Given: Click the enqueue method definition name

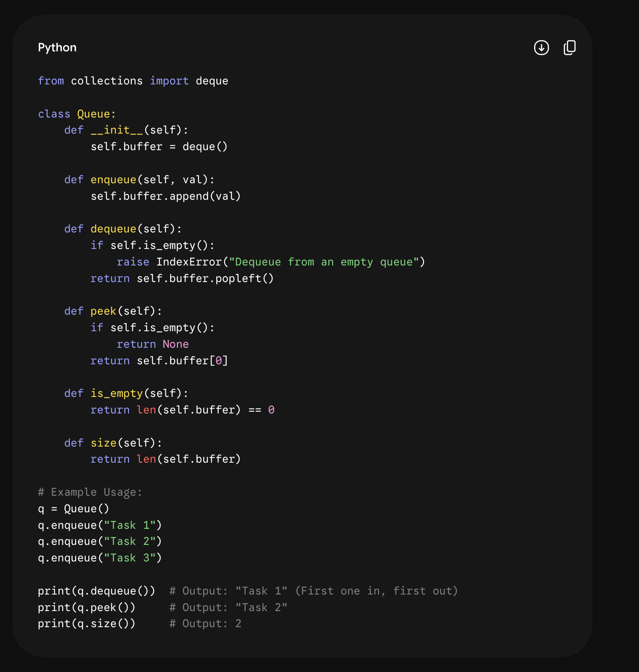Looking at the screenshot, I should pyautogui.click(x=114, y=180).
